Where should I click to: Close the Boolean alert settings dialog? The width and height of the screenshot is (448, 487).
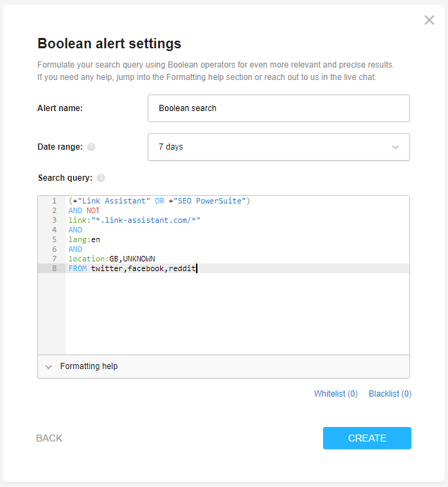click(429, 20)
